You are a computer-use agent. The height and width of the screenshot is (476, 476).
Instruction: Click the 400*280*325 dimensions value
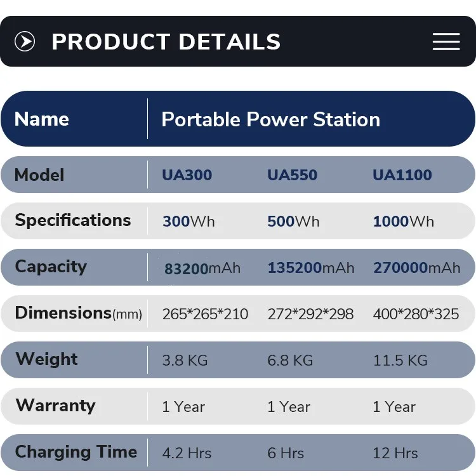point(416,314)
